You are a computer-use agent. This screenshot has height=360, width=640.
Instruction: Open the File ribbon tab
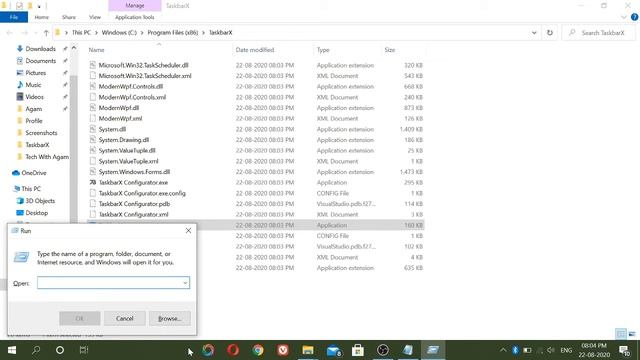coord(14,17)
